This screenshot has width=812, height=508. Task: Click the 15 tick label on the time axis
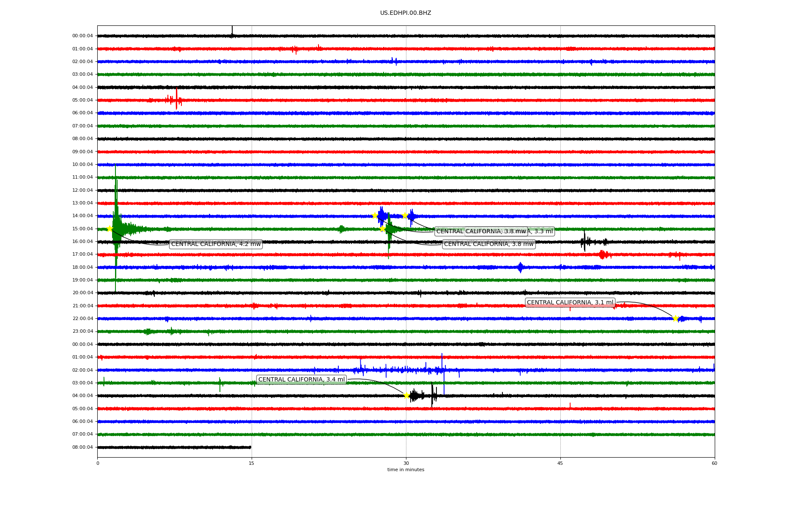(252, 463)
